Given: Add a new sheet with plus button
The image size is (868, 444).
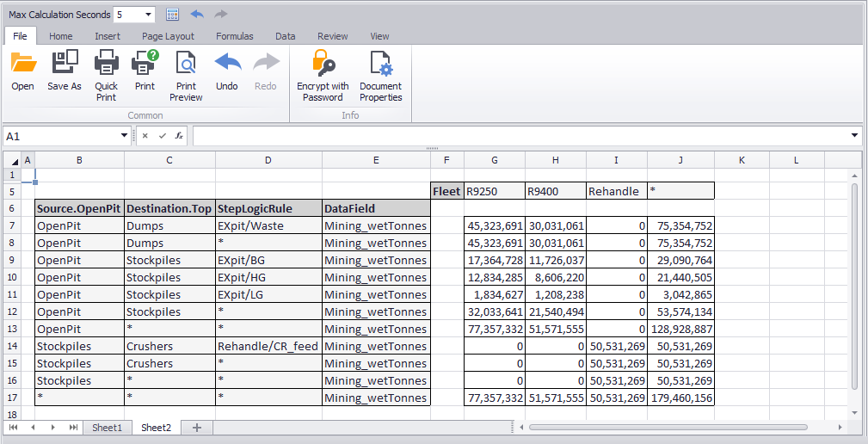Looking at the screenshot, I should point(195,428).
